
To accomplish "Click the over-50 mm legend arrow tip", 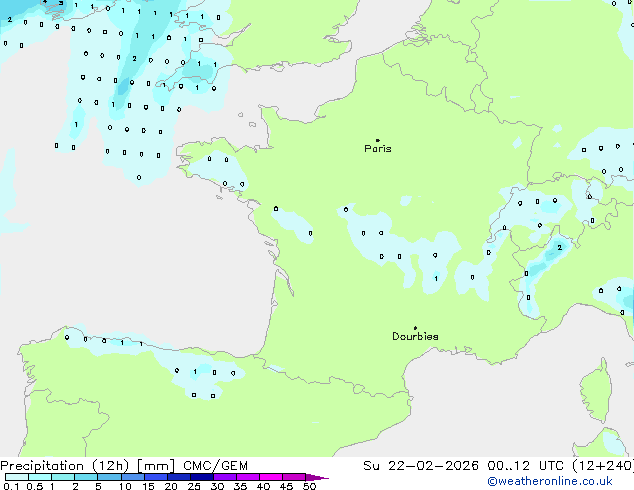I will click(x=317, y=477).
